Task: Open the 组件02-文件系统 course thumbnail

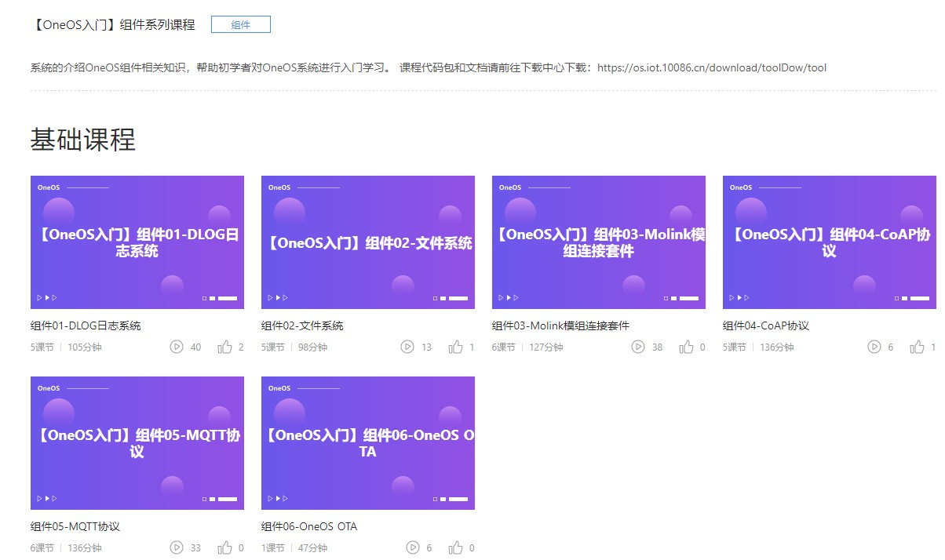Action: pyautogui.click(x=368, y=242)
